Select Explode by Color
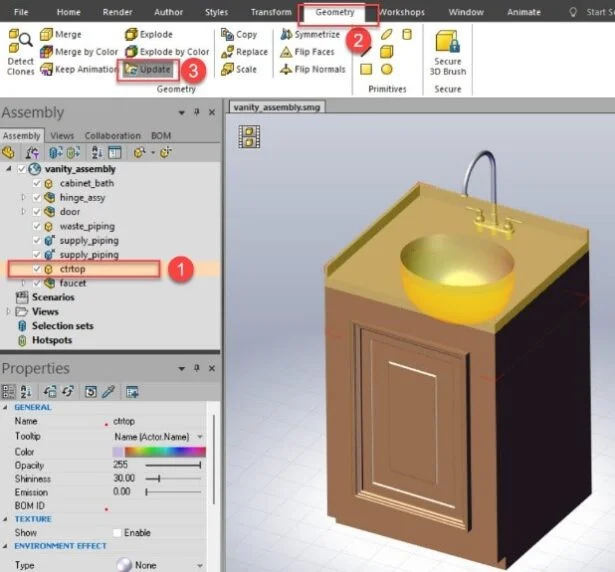The height and width of the screenshot is (572, 615). [x=167, y=52]
